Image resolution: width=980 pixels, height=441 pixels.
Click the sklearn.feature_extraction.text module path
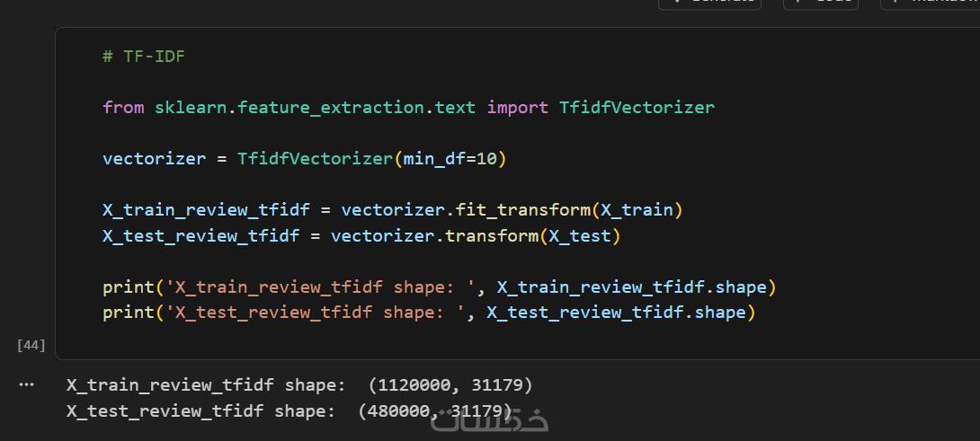click(316, 108)
